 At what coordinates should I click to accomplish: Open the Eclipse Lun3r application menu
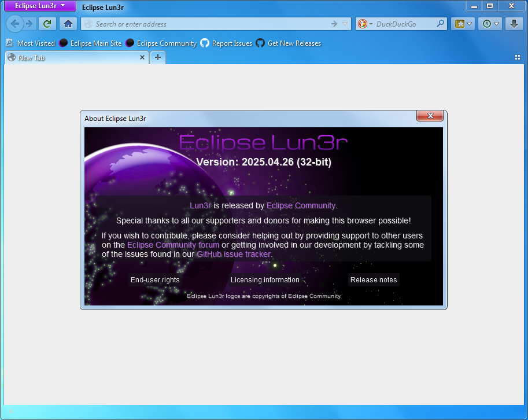40,6
